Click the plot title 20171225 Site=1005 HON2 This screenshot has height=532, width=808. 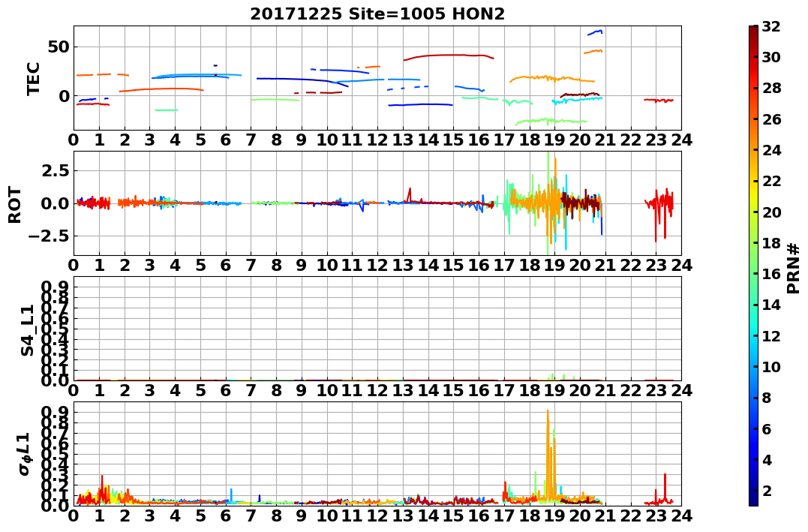point(377,14)
